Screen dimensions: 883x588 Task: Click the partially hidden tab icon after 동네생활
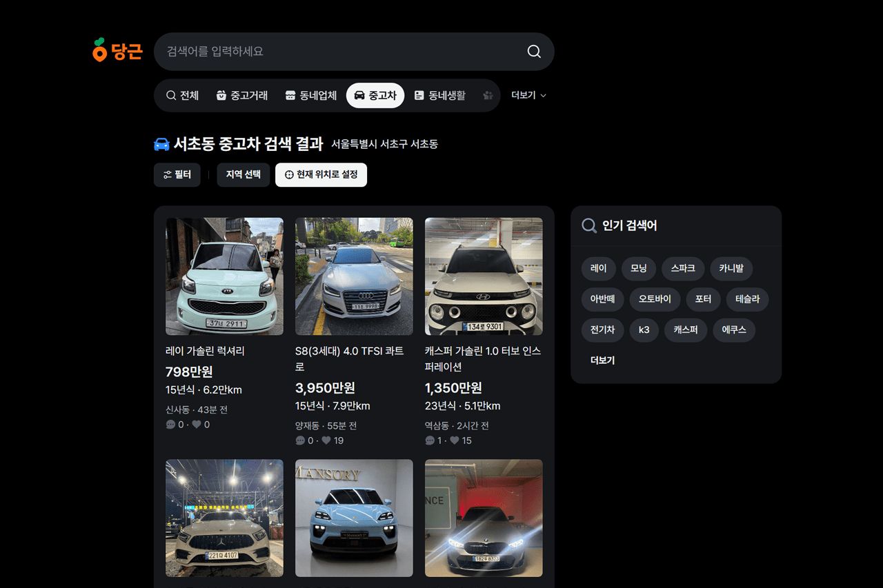point(488,96)
